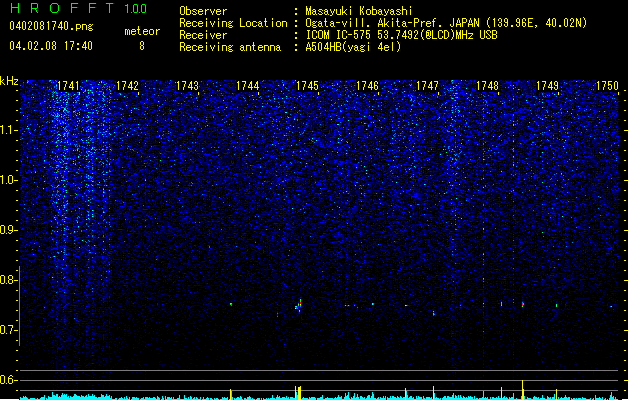Select the file name 0402081740.png
Image resolution: width=629 pixels, height=400 pixels.
[51, 26]
